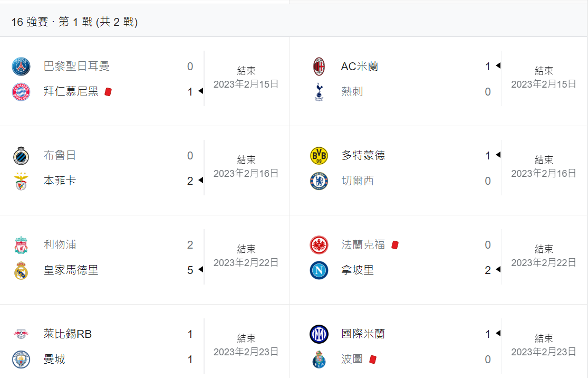Click the 16 強賽 · 第 1 戰 header
This screenshot has width=588, height=378.
[x=74, y=22]
